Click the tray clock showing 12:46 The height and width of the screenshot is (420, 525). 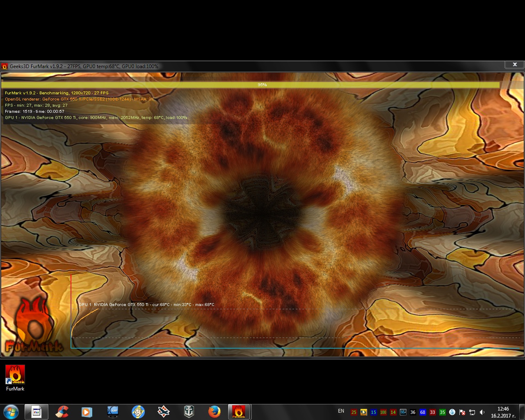(503, 412)
